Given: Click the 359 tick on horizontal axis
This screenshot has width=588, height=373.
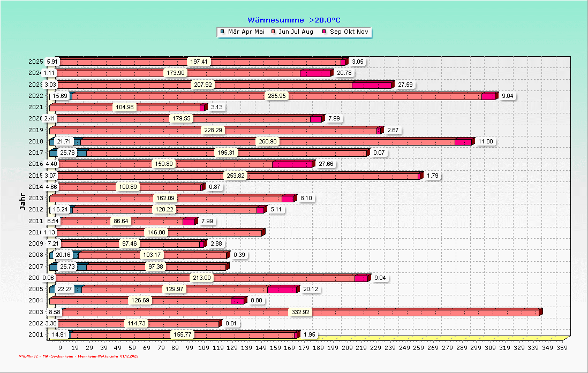Looking at the screenshot, I should (x=562, y=347).
